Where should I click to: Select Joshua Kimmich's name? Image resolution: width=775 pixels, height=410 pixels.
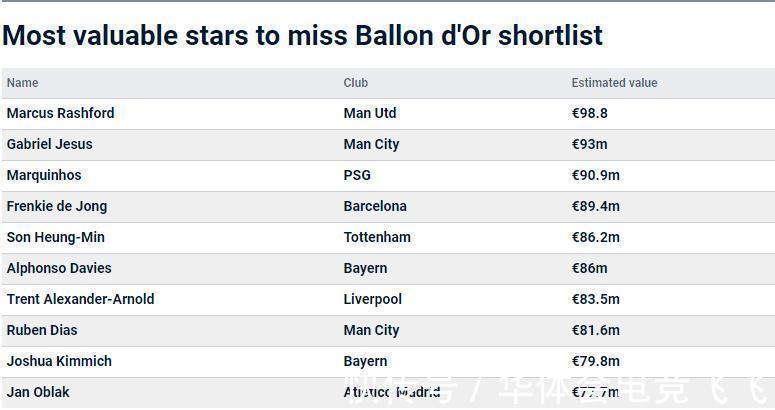pos(59,361)
